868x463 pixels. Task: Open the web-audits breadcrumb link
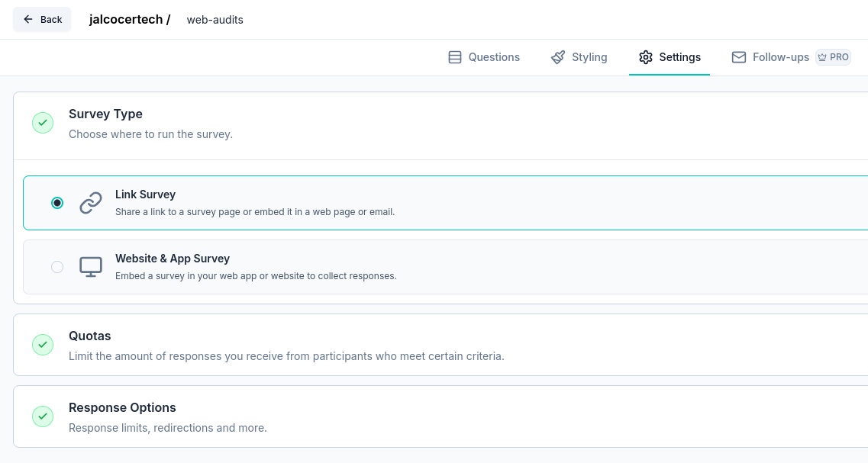pyautogui.click(x=215, y=20)
